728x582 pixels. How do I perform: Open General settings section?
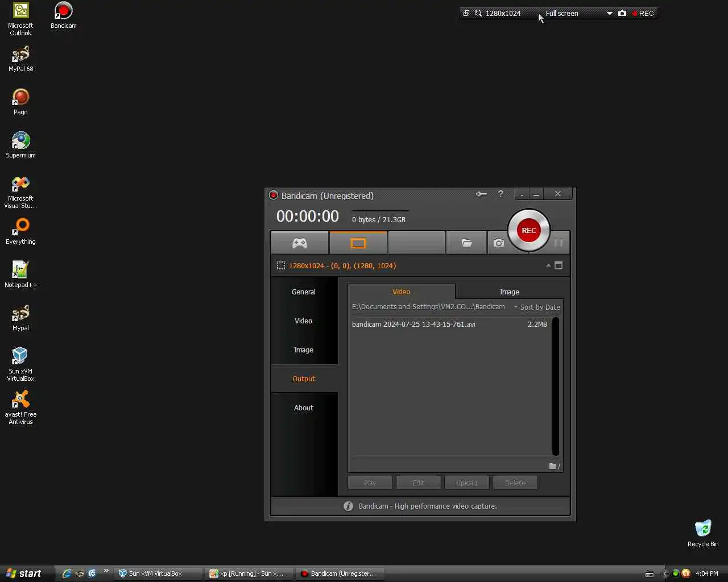click(x=304, y=292)
